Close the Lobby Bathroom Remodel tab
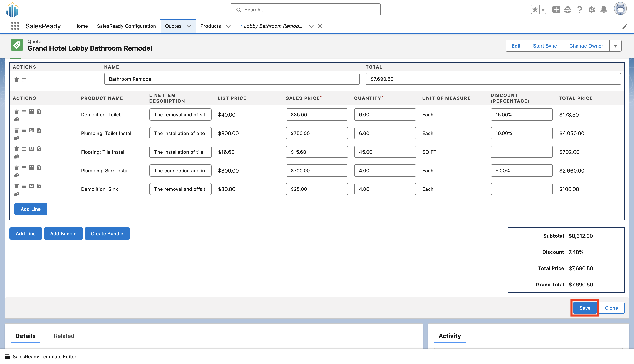The width and height of the screenshot is (634, 364). [320, 26]
